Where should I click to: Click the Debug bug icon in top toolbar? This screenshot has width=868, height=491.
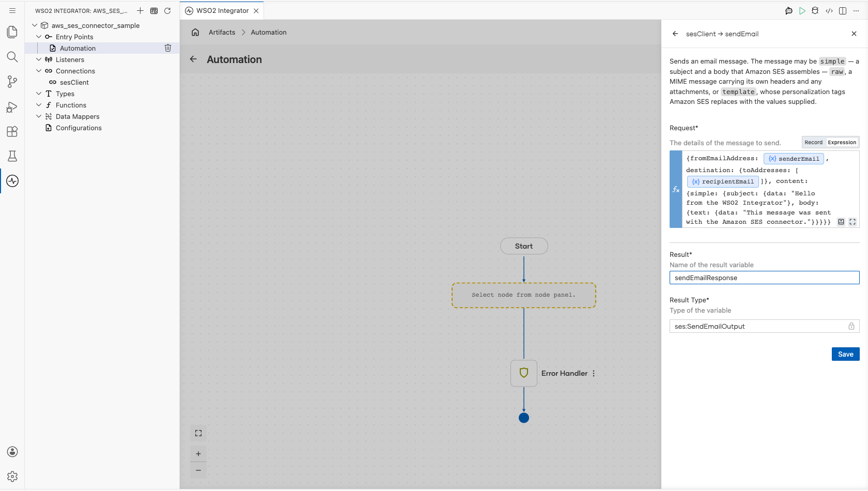(815, 11)
